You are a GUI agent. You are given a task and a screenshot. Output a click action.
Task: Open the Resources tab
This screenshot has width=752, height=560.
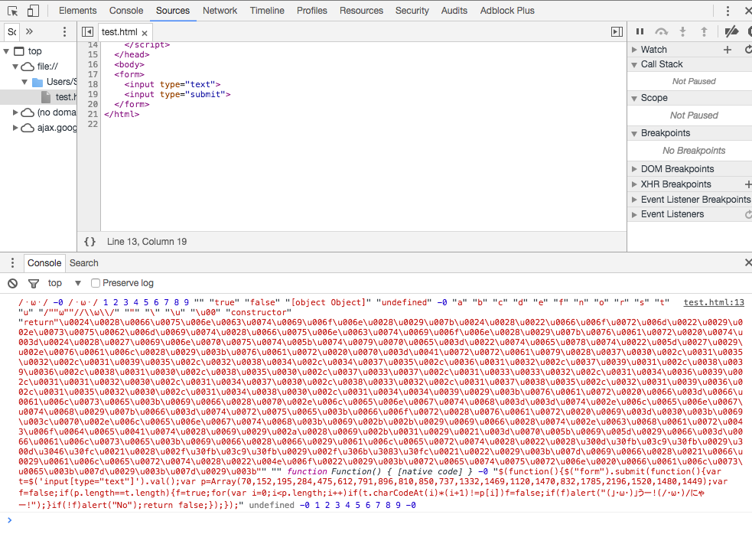(361, 11)
